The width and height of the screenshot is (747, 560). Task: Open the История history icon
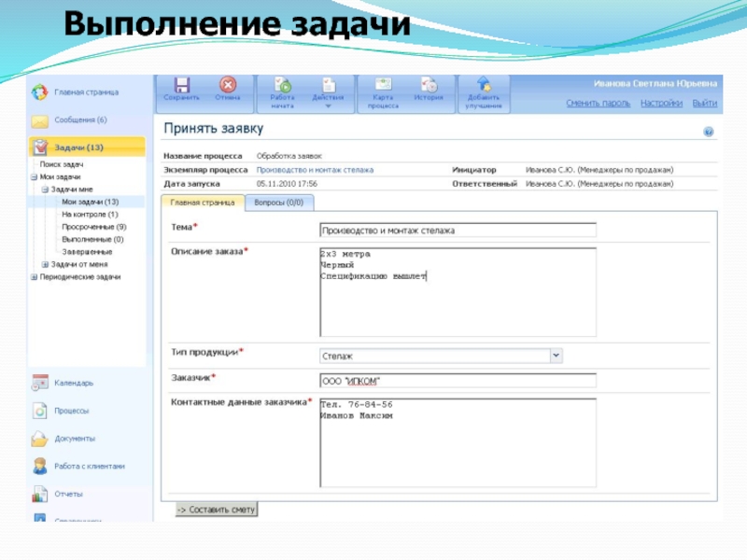pyautogui.click(x=428, y=85)
